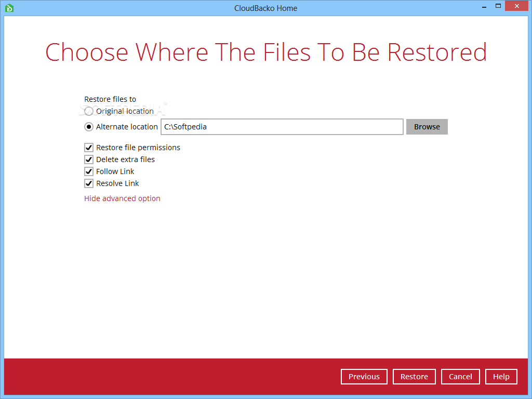Open folder picker with Browse button
Image resolution: width=532 pixels, height=399 pixels.
click(427, 127)
